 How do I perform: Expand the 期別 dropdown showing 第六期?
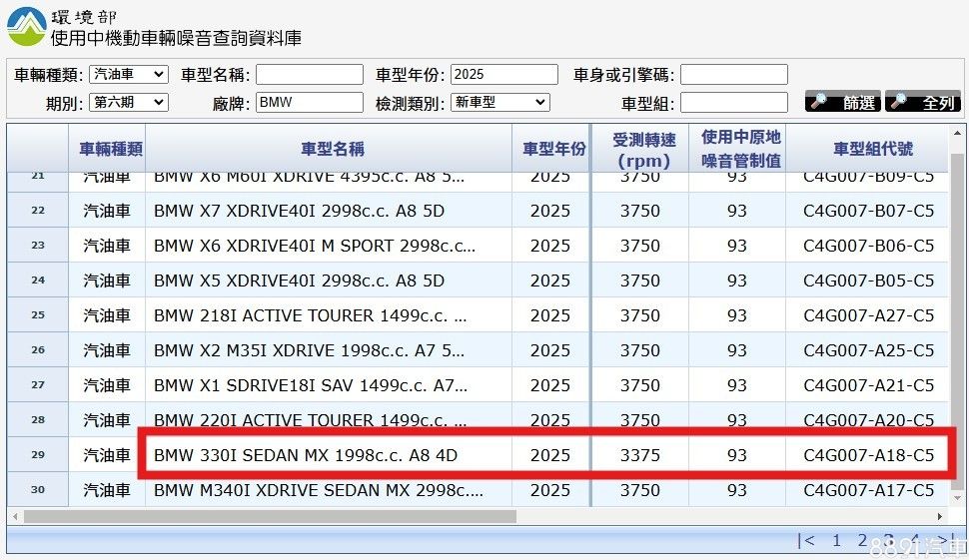[128, 102]
